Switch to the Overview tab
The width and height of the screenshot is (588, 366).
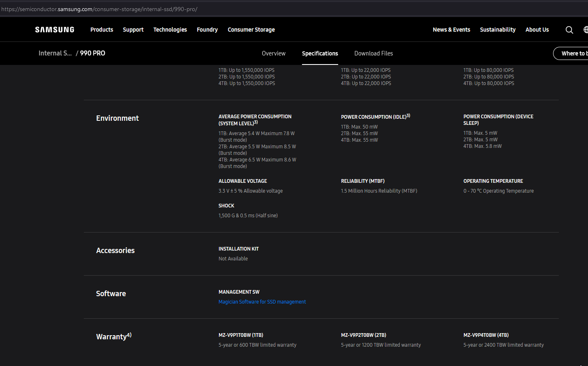(274, 53)
